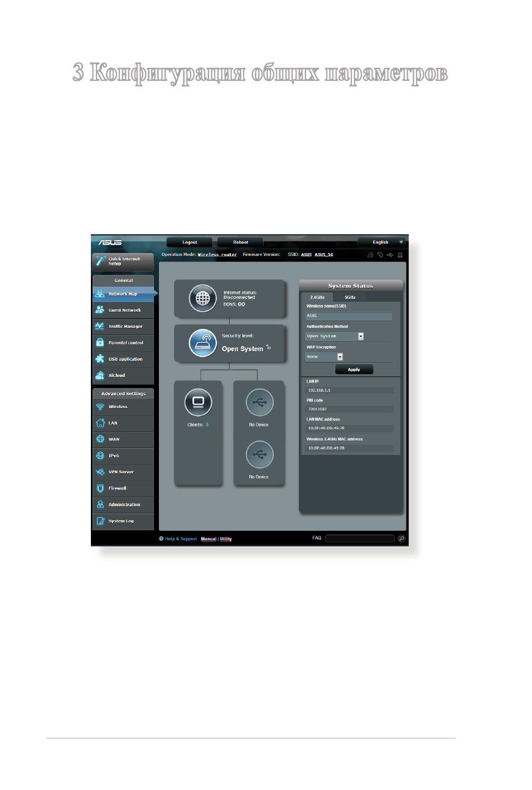Open the Firewall shield icon
This screenshot has height=790, width=532.
click(100, 488)
